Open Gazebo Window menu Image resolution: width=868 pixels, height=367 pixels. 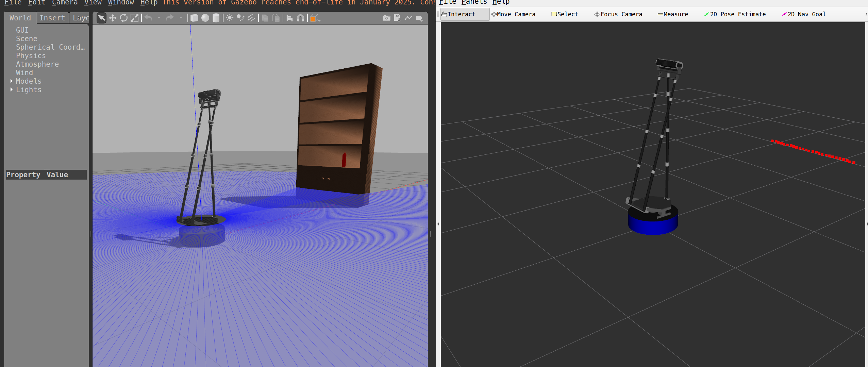(x=121, y=2)
